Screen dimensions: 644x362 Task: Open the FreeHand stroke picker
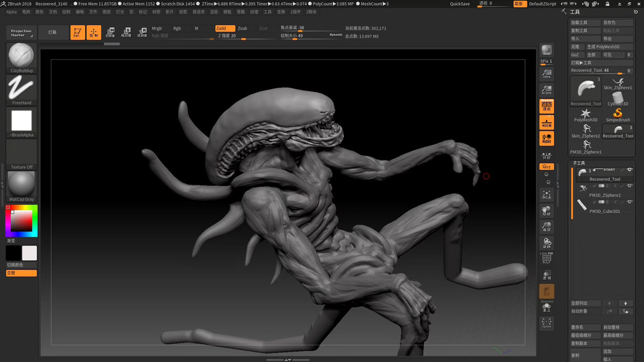[x=22, y=88]
